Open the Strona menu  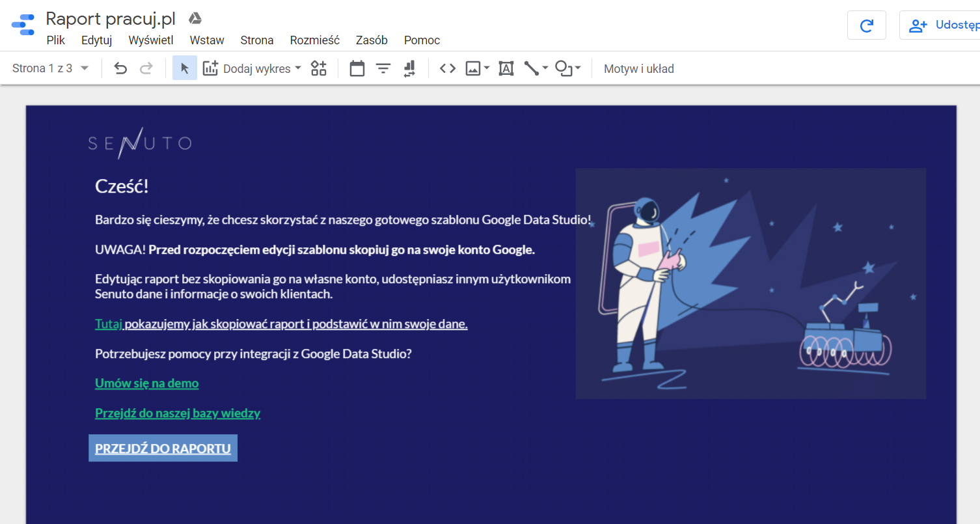(x=257, y=40)
